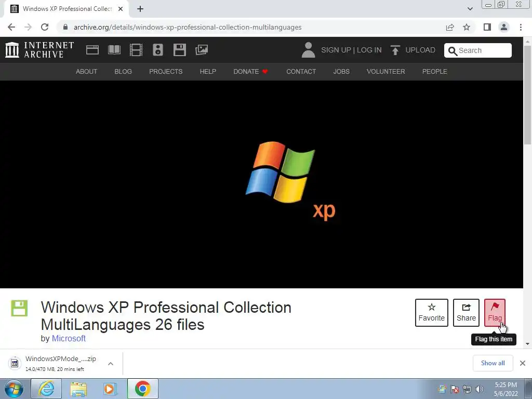532x399 pixels.
Task: Click the UPLOAD link
Action: click(x=420, y=50)
